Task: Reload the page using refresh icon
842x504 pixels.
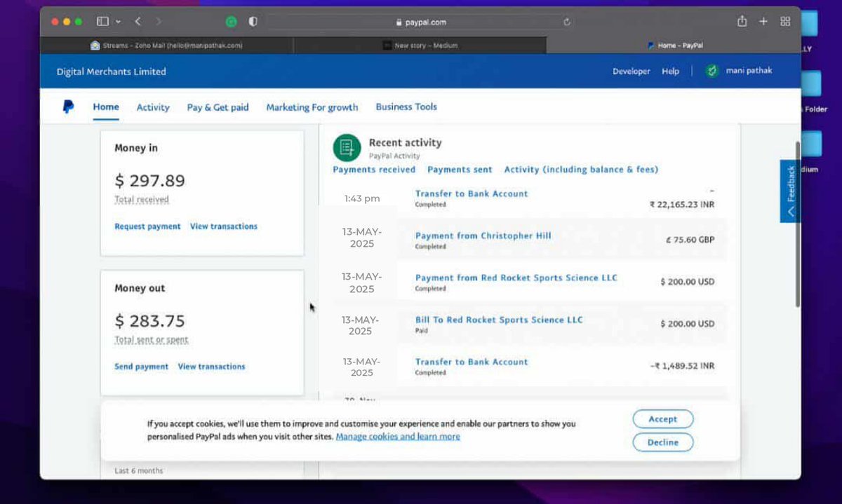Action: 566,22
